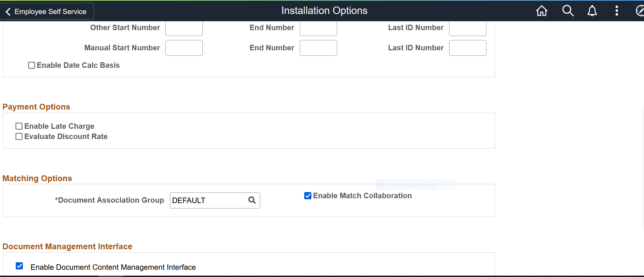Viewport: 644px width, 277px height.
Task: Go back to Employee Self Service
Action: tap(47, 11)
